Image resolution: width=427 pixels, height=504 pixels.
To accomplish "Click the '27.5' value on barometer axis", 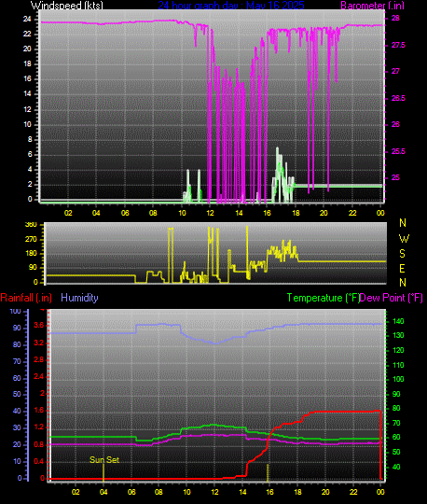I will click(x=398, y=45).
